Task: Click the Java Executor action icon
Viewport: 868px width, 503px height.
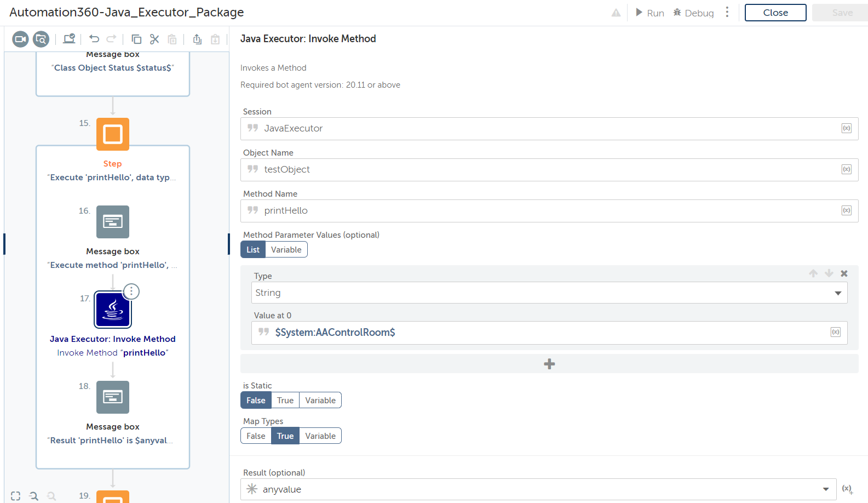Action: click(113, 310)
